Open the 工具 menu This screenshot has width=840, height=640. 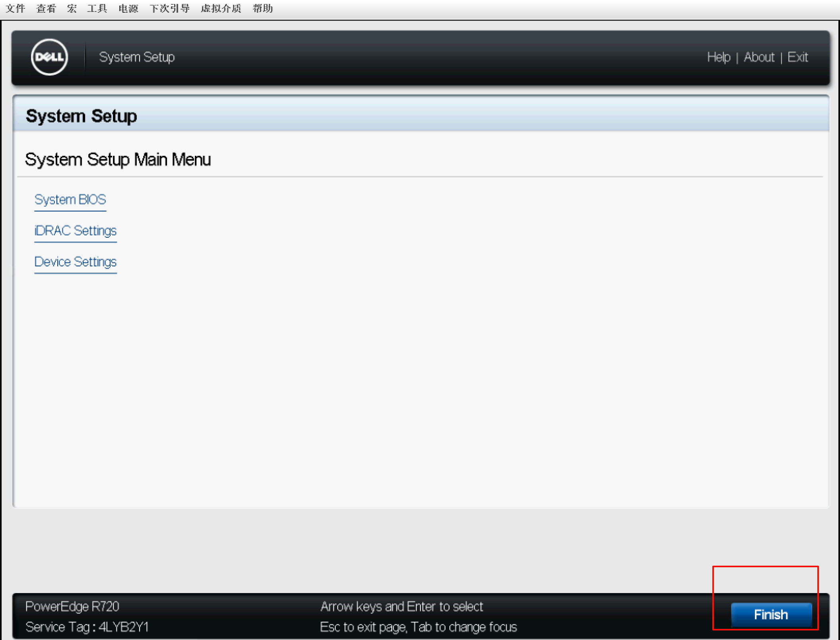tap(97, 8)
